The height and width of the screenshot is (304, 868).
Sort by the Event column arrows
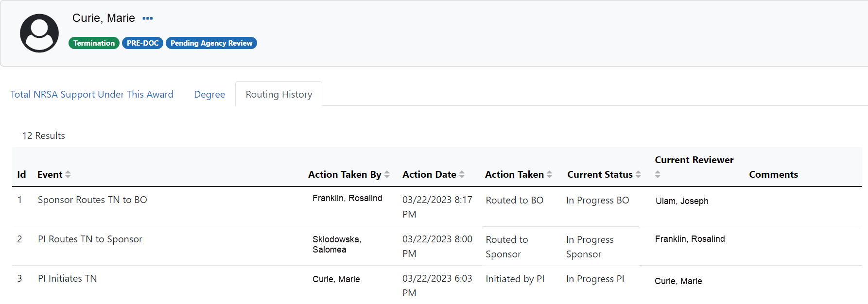point(68,174)
